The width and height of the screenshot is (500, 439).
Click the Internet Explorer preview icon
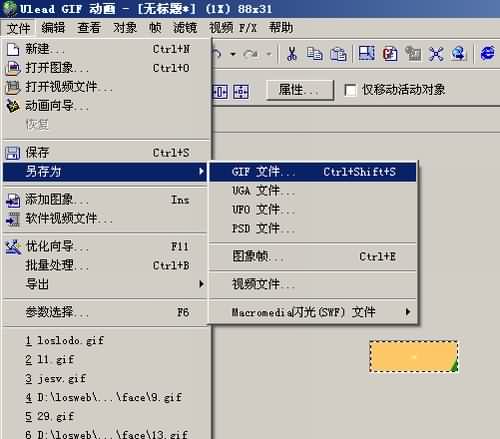click(x=488, y=53)
